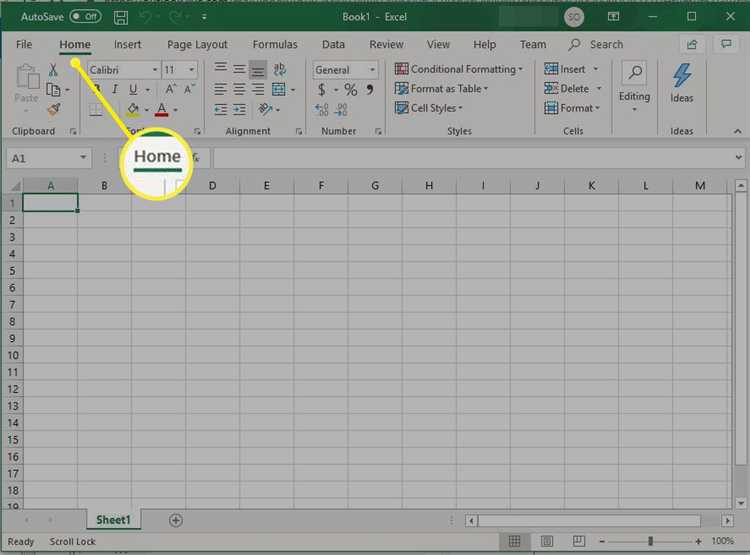This screenshot has height=555, width=750.
Task: Align text left
Action: pyautogui.click(x=221, y=89)
